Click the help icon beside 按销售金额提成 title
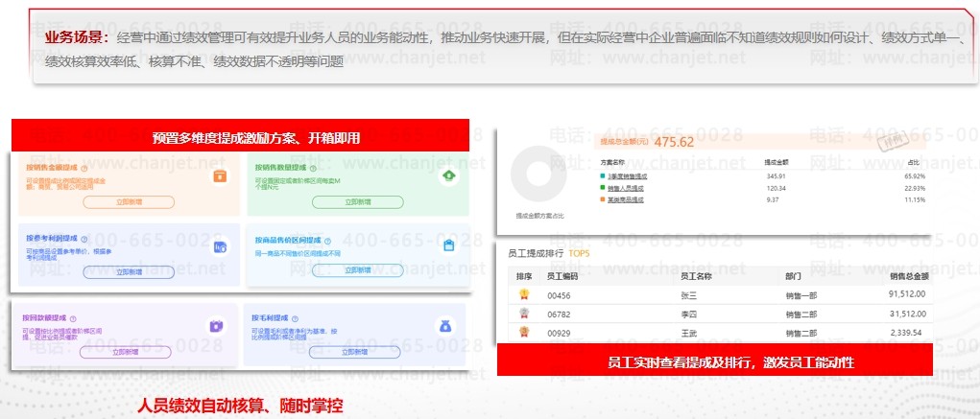The height and width of the screenshot is (419, 980). click(x=84, y=167)
